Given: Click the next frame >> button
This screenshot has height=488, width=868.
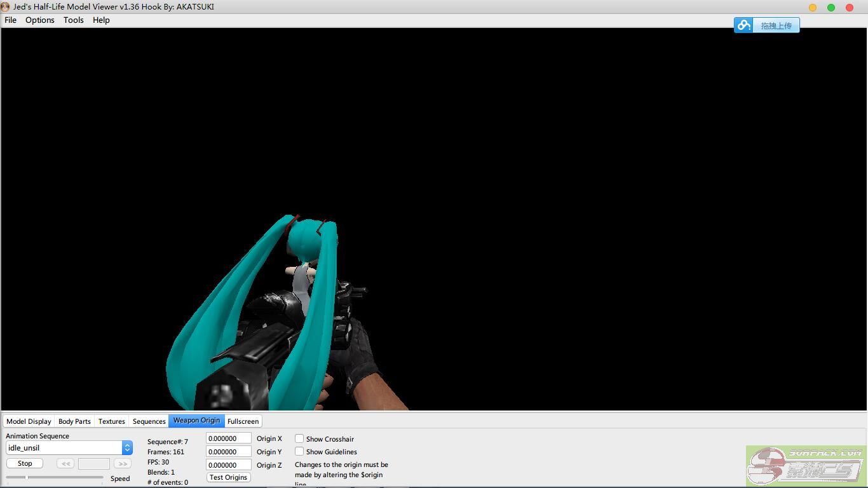Looking at the screenshot, I should click(122, 464).
